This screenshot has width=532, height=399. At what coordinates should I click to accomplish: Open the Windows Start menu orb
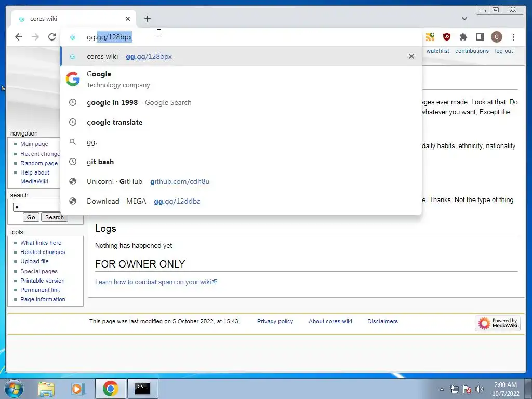(14, 389)
